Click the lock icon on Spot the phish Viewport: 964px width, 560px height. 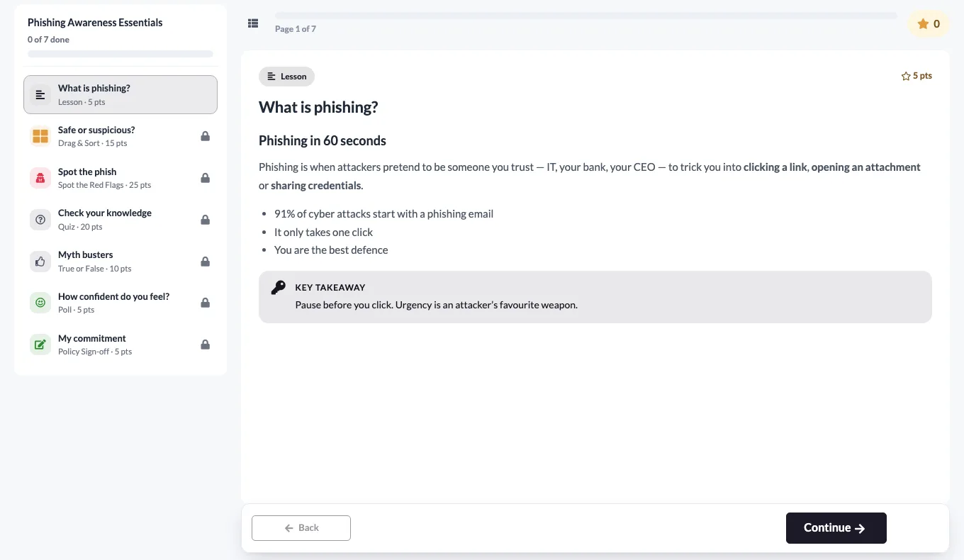205,178
